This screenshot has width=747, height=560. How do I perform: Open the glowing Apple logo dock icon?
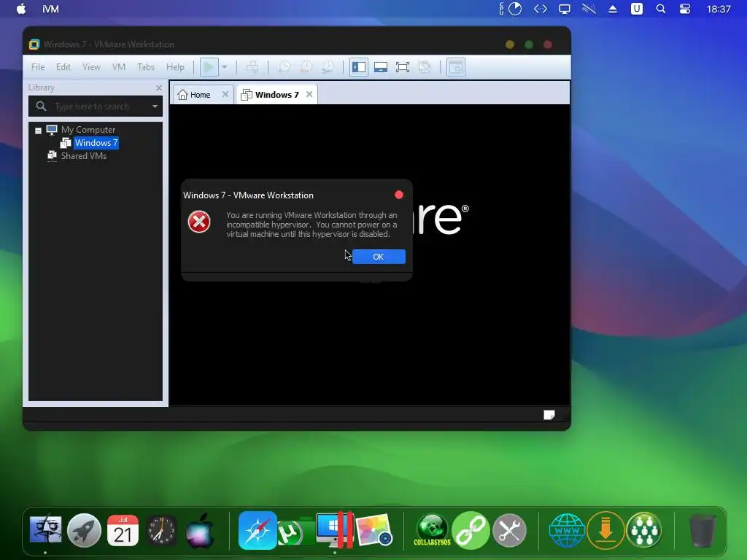click(x=200, y=530)
